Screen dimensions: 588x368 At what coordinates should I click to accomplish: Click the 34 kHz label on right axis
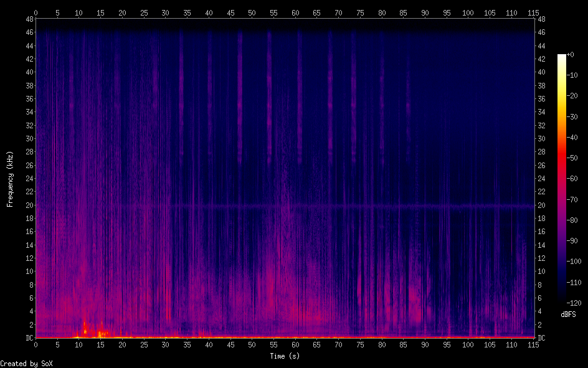click(542, 112)
